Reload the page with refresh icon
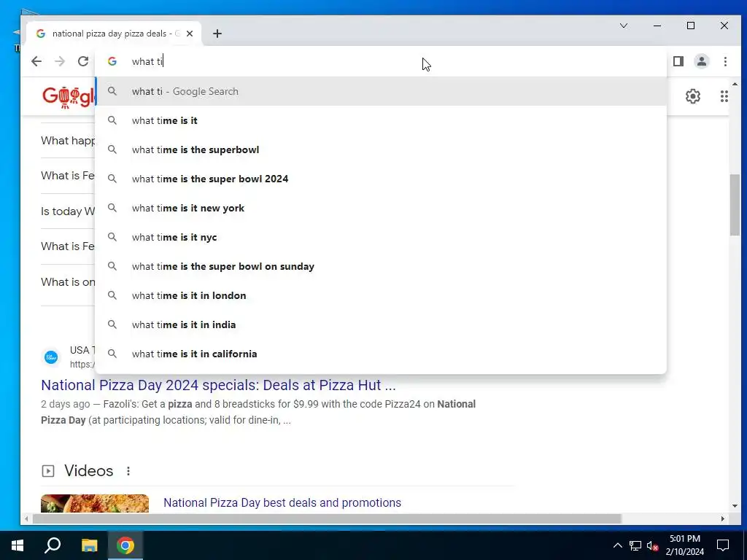This screenshot has width=747, height=560. pos(83,61)
